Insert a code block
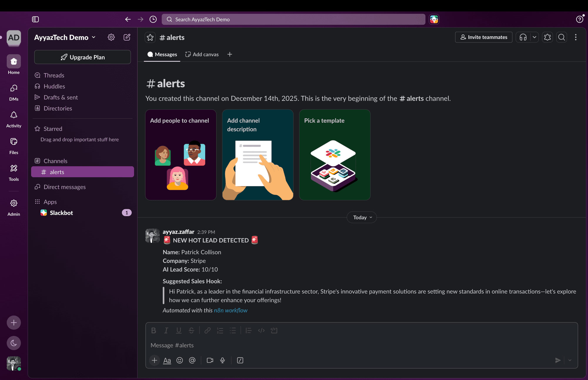This screenshot has width=588, height=380. (274, 331)
